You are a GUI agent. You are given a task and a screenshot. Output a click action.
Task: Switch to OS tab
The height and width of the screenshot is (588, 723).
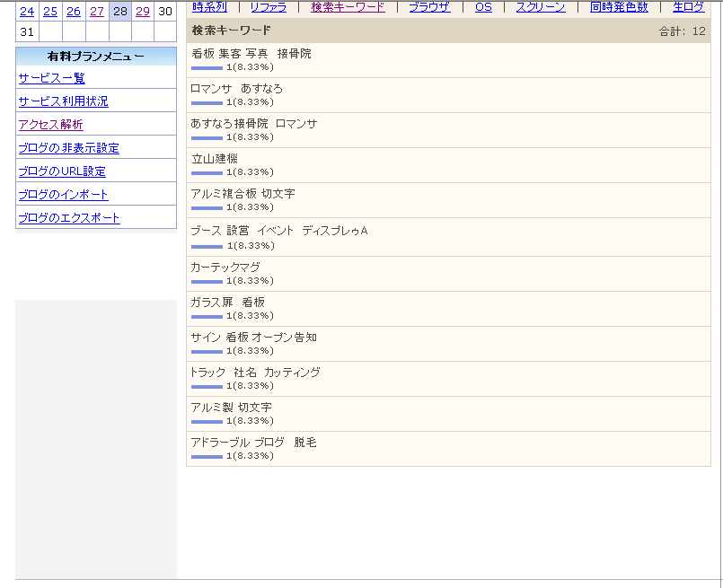484,7
